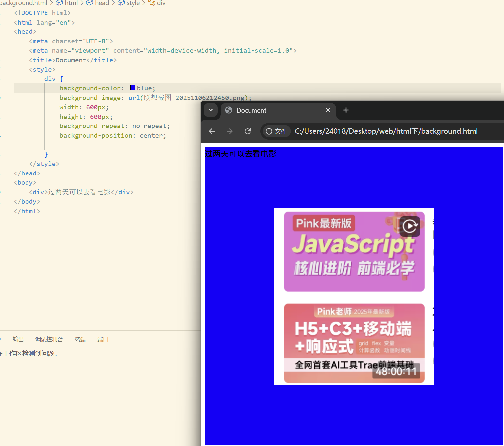Switch to the 调试控制台 panel tab

(x=49, y=339)
